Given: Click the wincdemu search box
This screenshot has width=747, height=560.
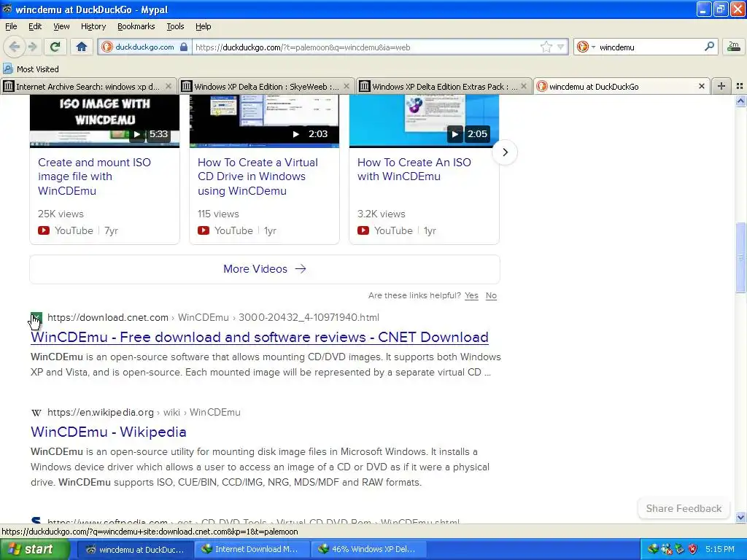Looking at the screenshot, I should coord(649,47).
